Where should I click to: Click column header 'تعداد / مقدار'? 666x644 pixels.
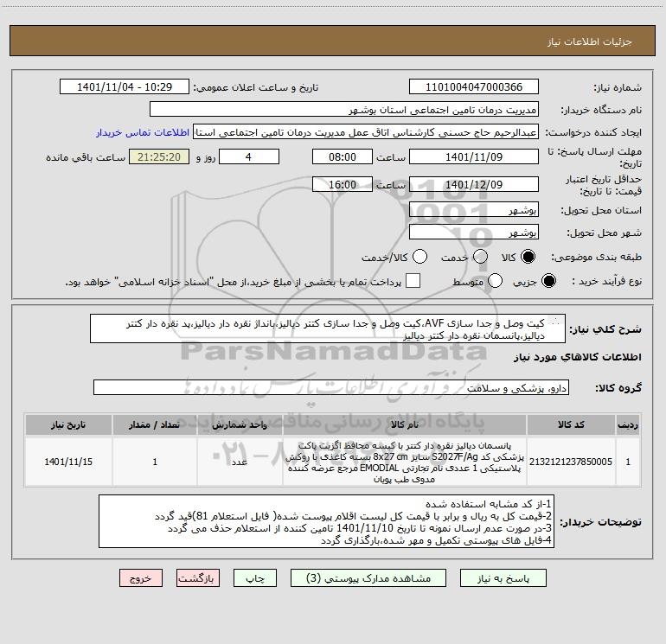click(x=155, y=424)
